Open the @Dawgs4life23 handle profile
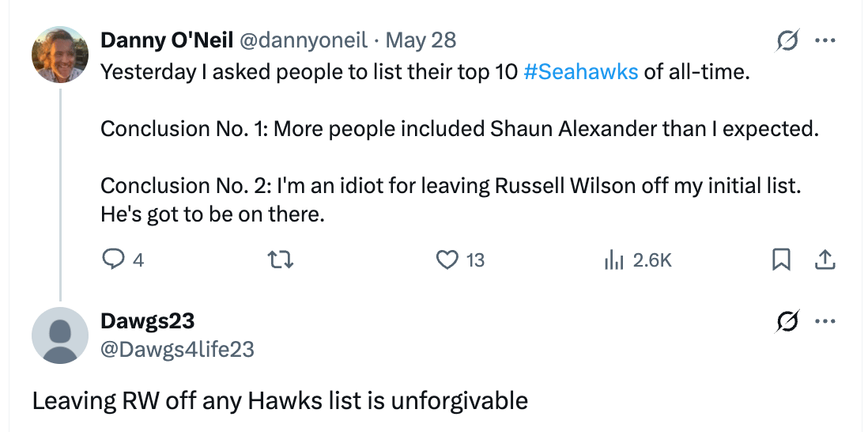This screenshot has height=432, width=868. pos(177,349)
